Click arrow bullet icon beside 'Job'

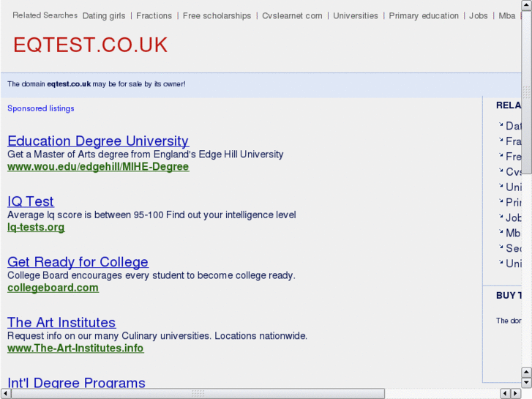click(x=501, y=216)
